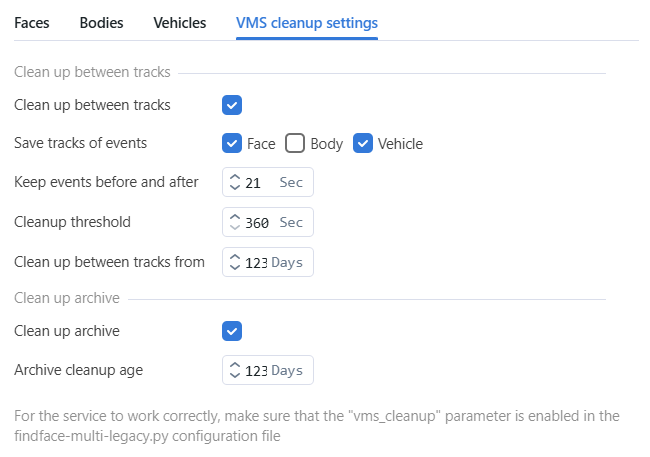
Task: Enable the Body tracks checkbox
Action: pyautogui.click(x=295, y=143)
